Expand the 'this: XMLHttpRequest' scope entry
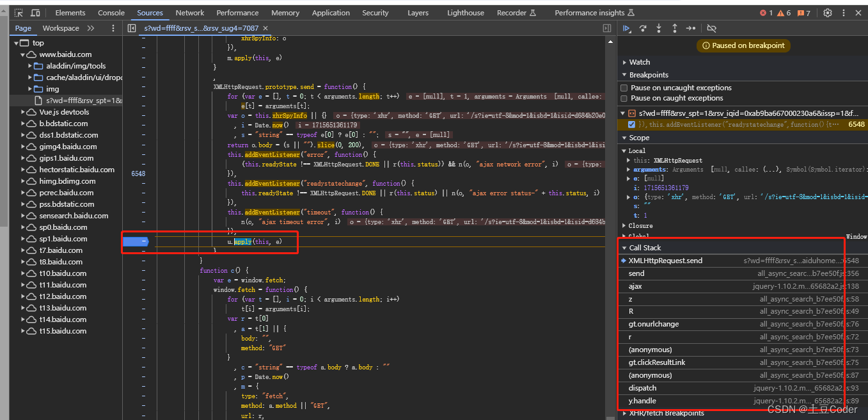The width and height of the screenshot is (868, 420). tap(630, 160)
